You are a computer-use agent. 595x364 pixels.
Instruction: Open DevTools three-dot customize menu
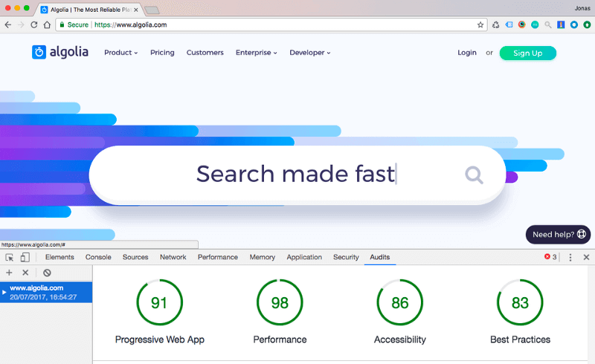570,258
